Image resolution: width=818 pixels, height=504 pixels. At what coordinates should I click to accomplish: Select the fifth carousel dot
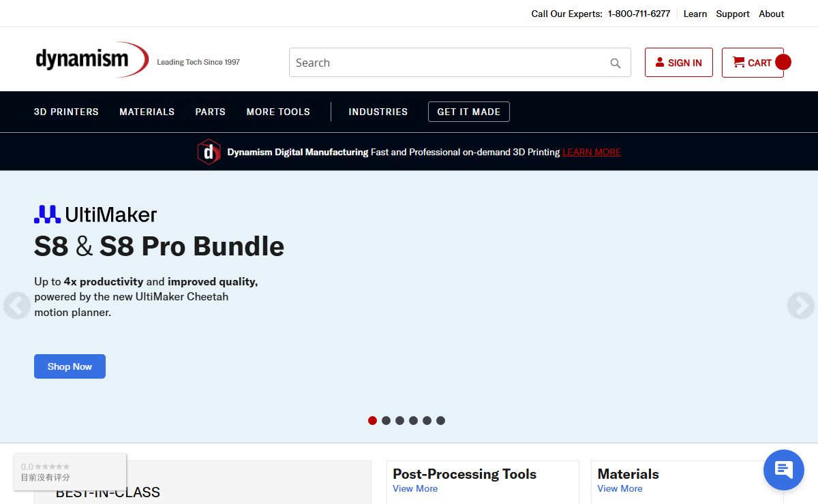click(427, 420)
